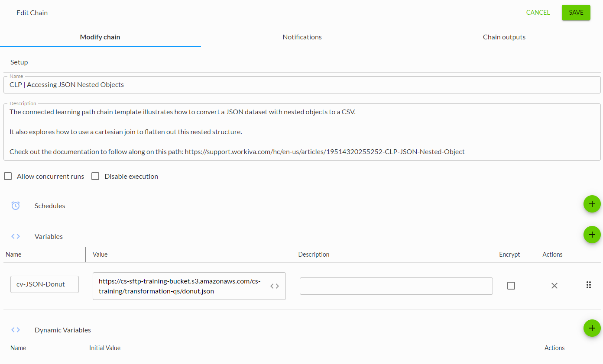
Task: Click the cv-JSON-Donut name field
Action: point(44,284)
